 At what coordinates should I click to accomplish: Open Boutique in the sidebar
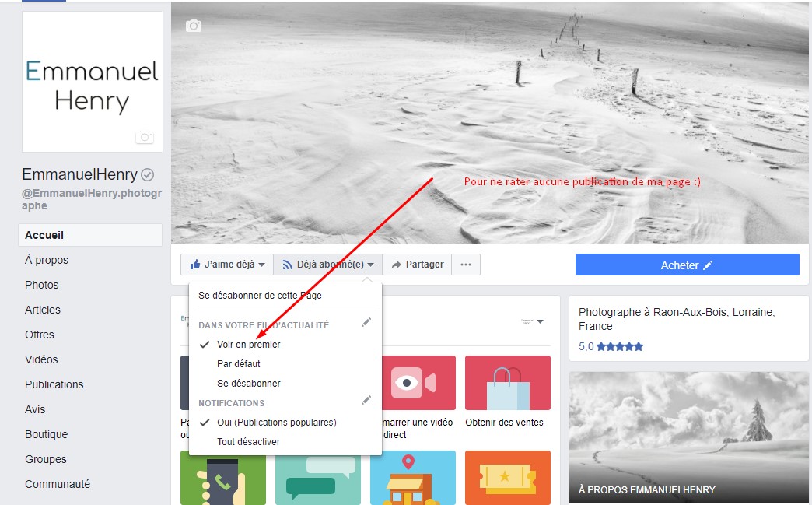point(47,434)
